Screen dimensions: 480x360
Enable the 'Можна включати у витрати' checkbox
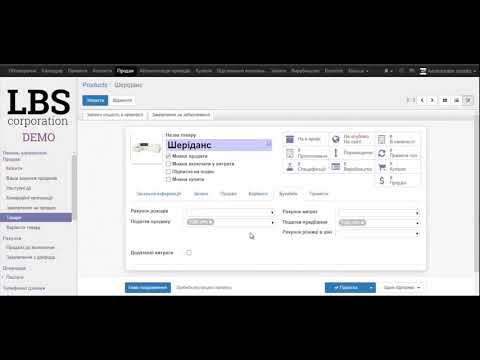168,164
